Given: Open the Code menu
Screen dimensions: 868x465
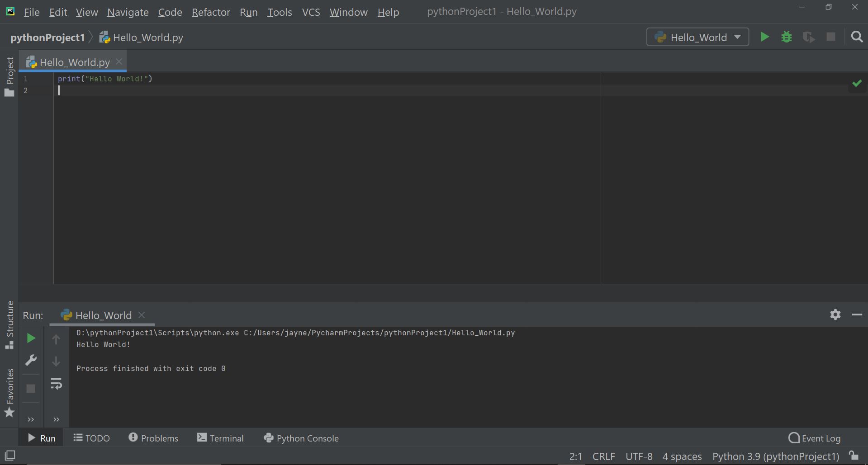Looking at the screenshot, I should coord(170,12).
